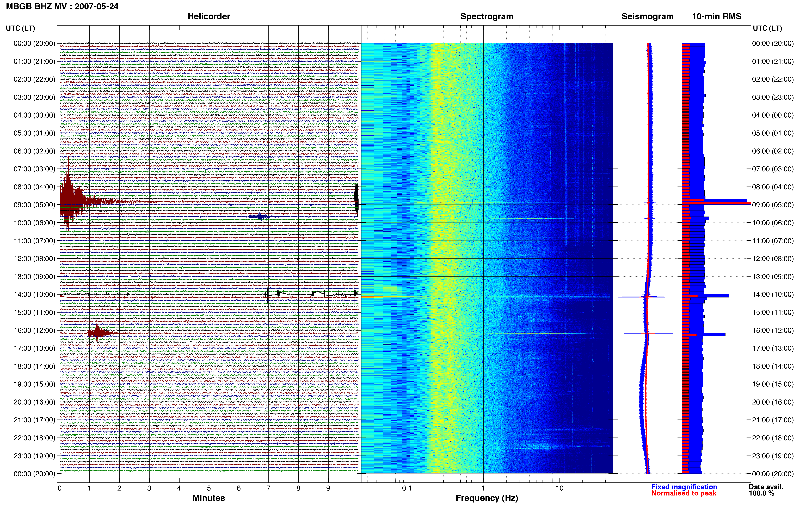Image resolution: width=812 pixels, height=508 pixels.
Task: Click the right '14:00 (10:00)' time label
Action: coord(773,294)
